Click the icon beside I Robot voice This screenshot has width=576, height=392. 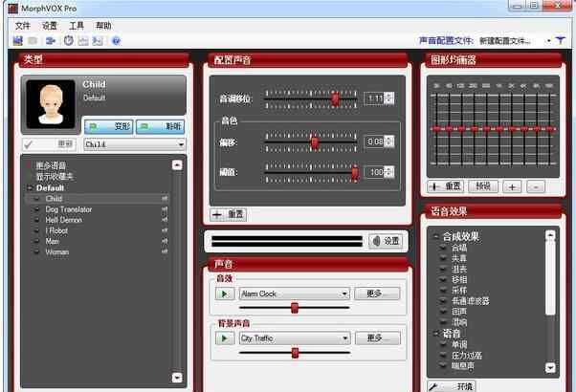[x=36, y=230]
